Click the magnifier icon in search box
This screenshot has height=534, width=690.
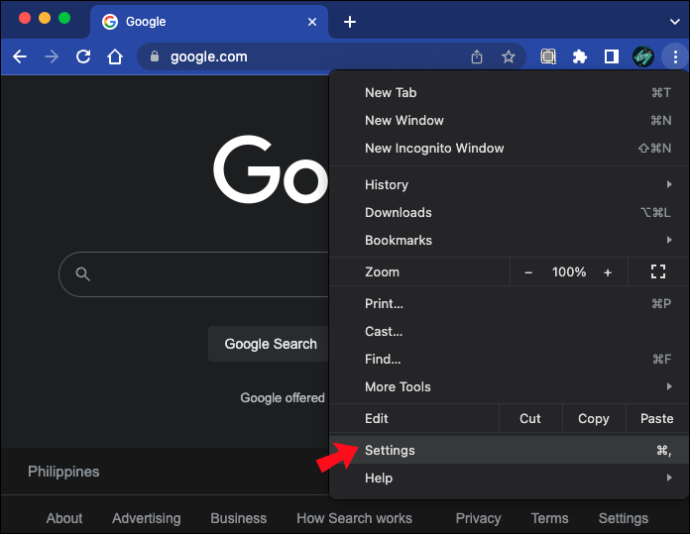click(82, 274)
